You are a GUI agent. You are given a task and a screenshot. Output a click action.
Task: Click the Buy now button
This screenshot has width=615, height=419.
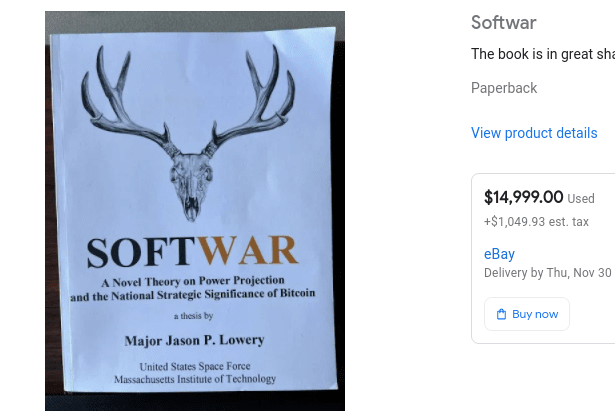pyautogui.click(x=527, y=314)
